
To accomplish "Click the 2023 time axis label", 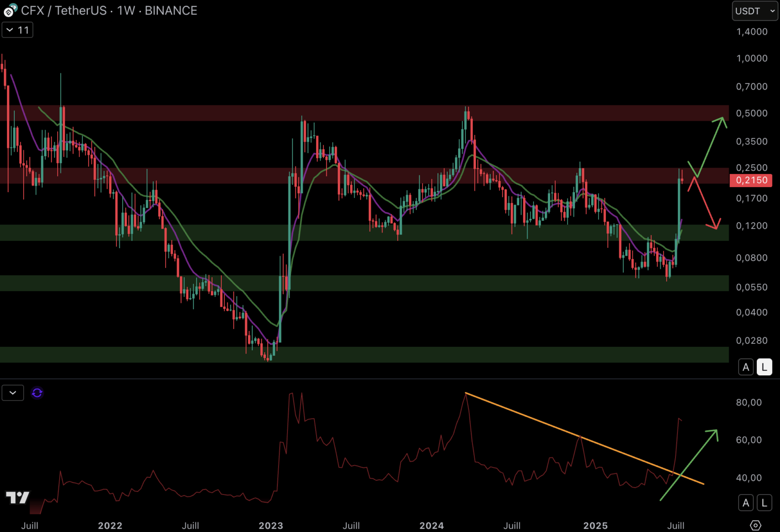I will click(271, 526).
